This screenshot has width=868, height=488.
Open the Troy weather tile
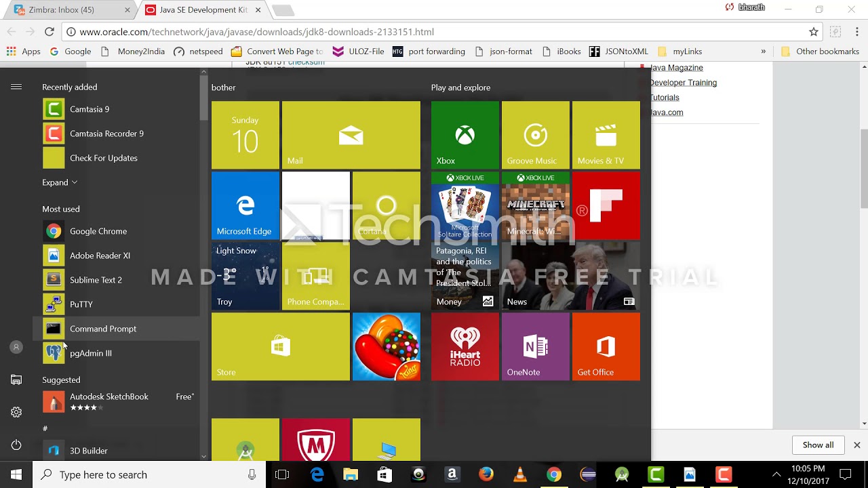[245, 276]
